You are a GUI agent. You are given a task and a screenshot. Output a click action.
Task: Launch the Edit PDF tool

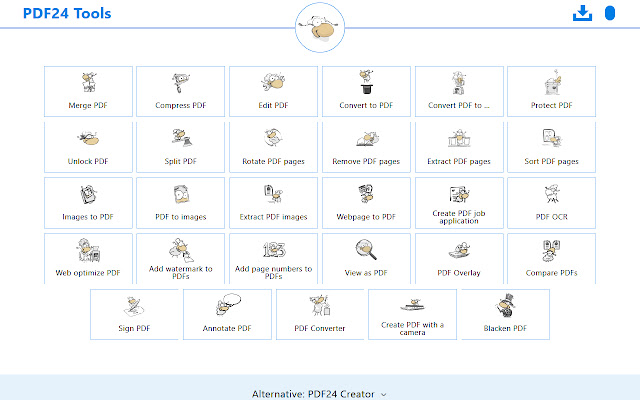273,91
